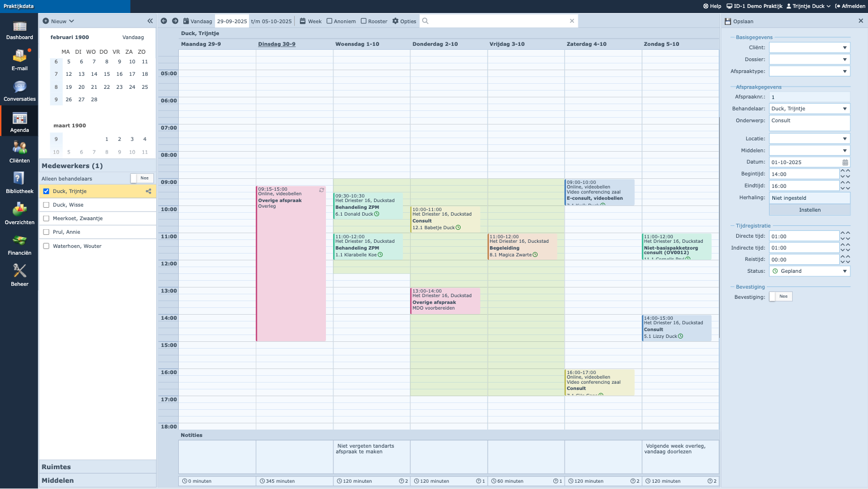Open the Dashboard from the sidebar
868x489 pixels.
point(19,30)
